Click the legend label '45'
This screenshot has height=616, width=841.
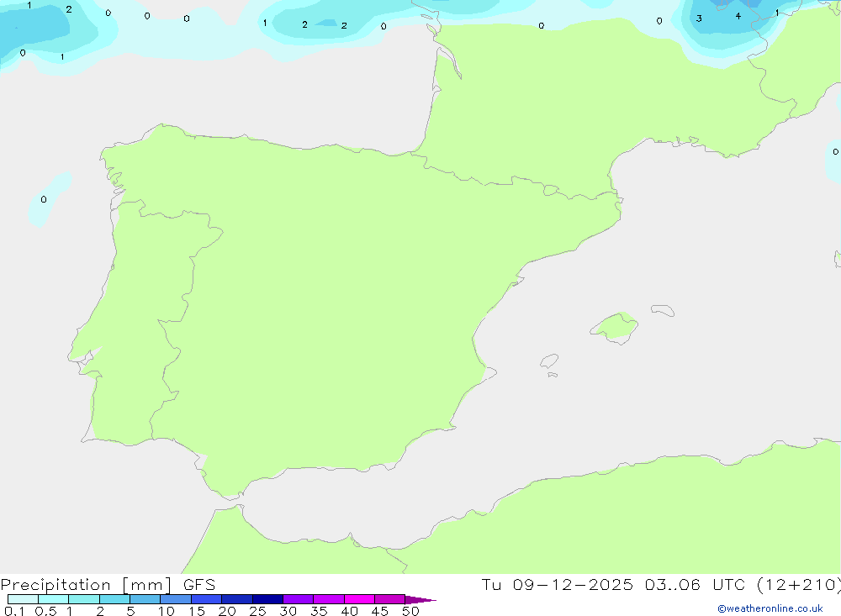[x=380, y=611]
